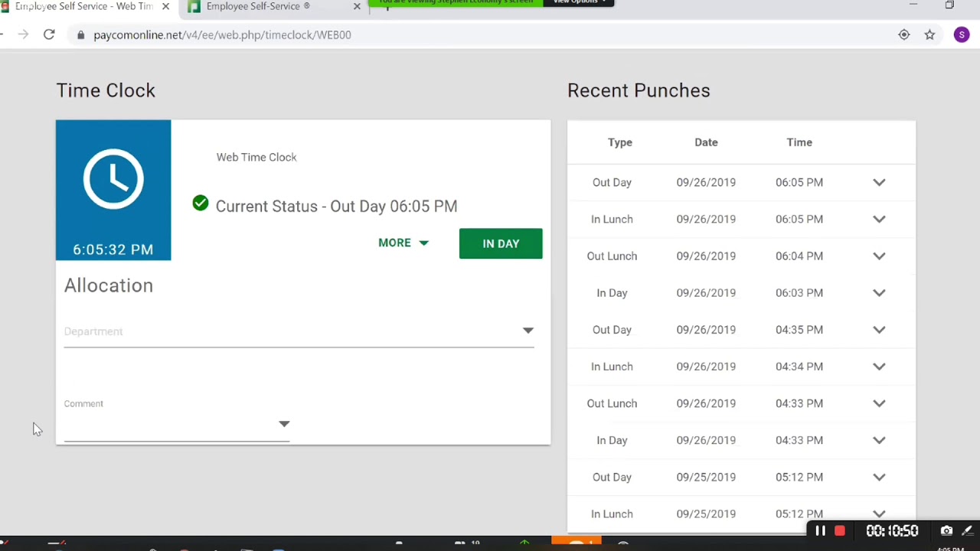Open the purple S profile avatar

click(x=962, y=34)
